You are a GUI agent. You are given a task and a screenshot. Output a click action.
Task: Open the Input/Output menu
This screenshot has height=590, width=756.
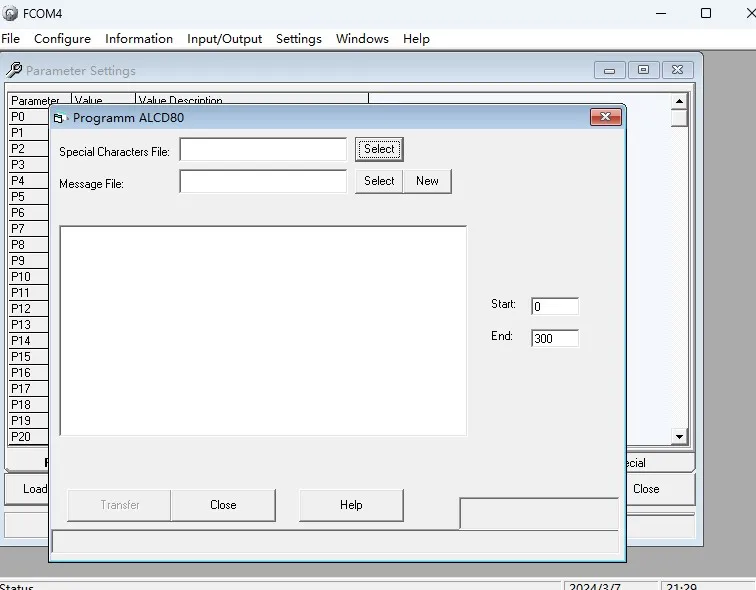(224, 39)
